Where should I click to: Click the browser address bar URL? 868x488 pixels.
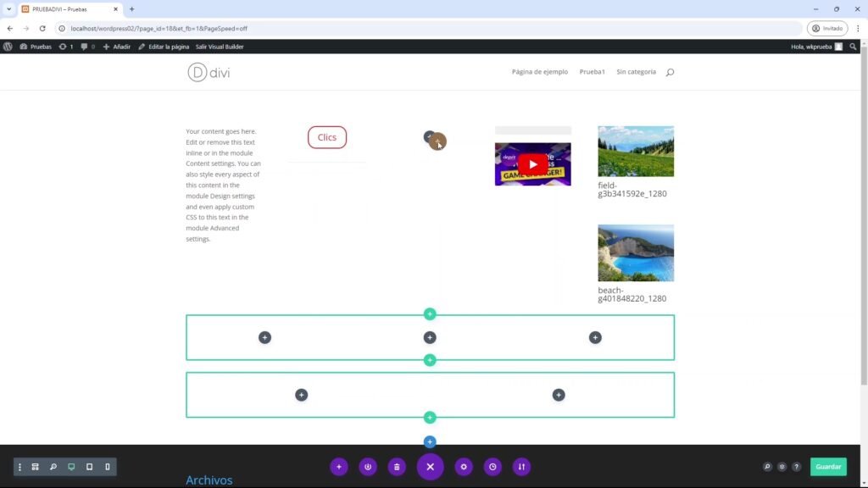pos(159,28)
